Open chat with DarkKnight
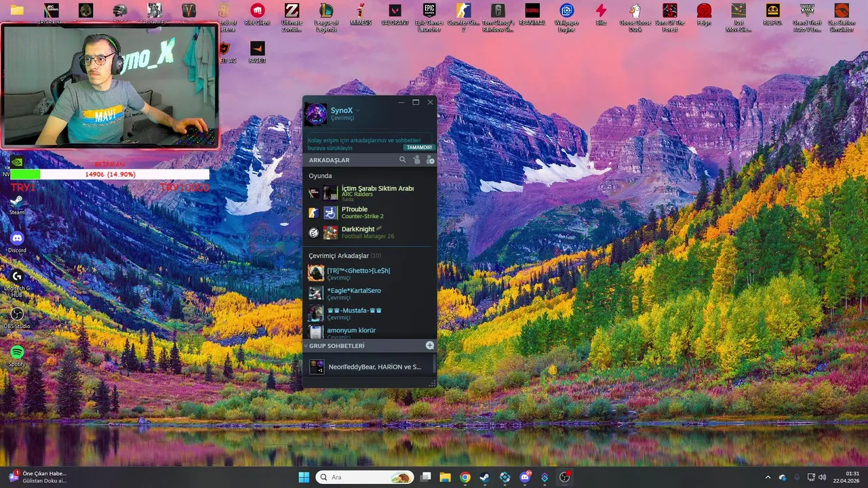This screenshot has height=488, width=868. point(370,232)
